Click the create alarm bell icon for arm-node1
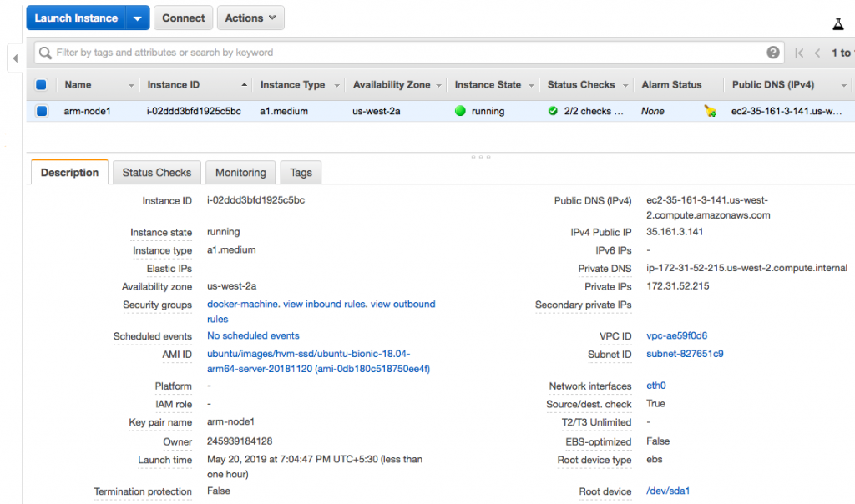This screenshot has width=855, height=504. (x=711, y=110)
